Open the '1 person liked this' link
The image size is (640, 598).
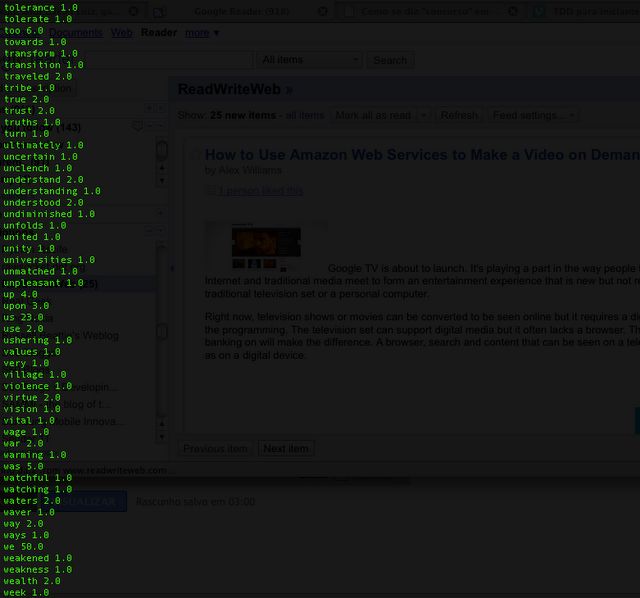coord(260,191)
